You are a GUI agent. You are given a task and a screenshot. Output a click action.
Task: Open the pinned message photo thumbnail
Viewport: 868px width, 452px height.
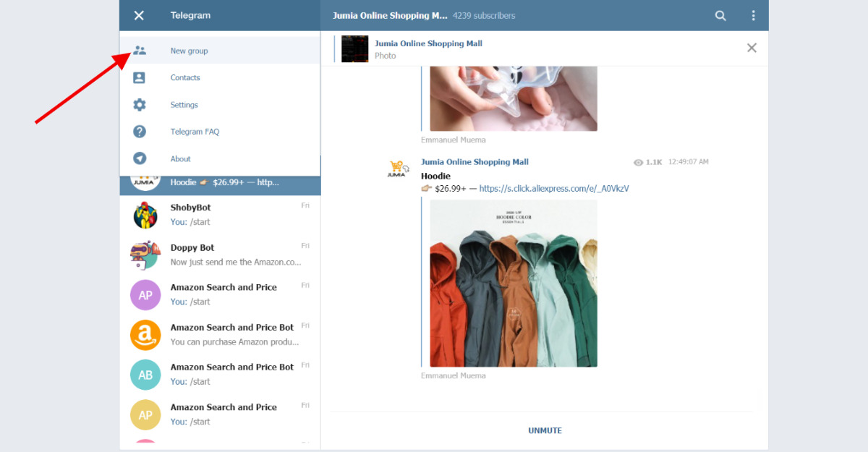pyautogui.click(x=355, y=49)
